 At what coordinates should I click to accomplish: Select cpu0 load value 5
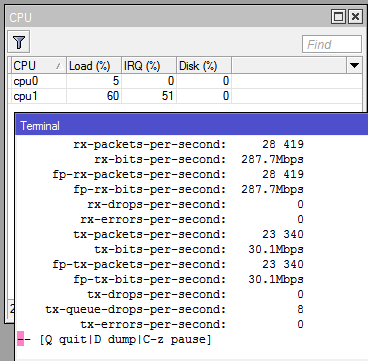point(116,81)
